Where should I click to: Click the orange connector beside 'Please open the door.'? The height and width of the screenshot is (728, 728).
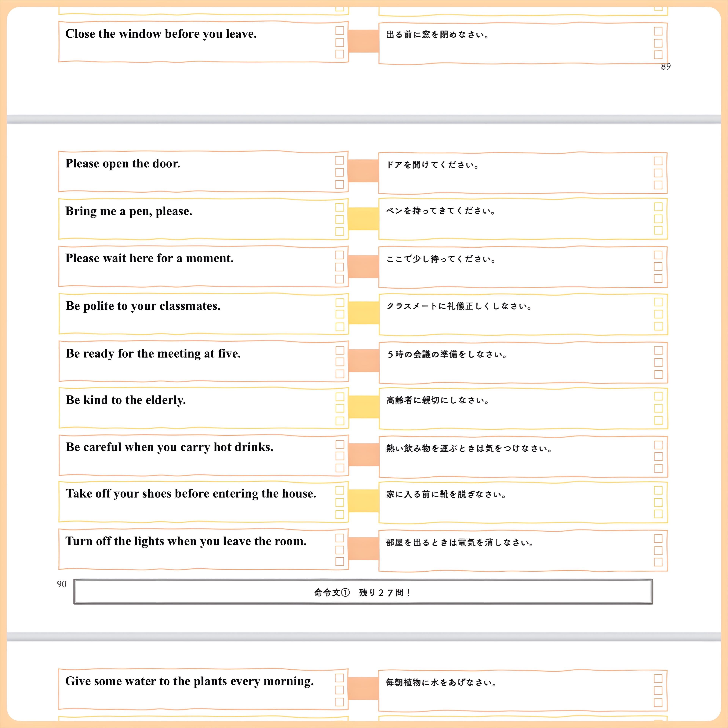tap(363, 171)
